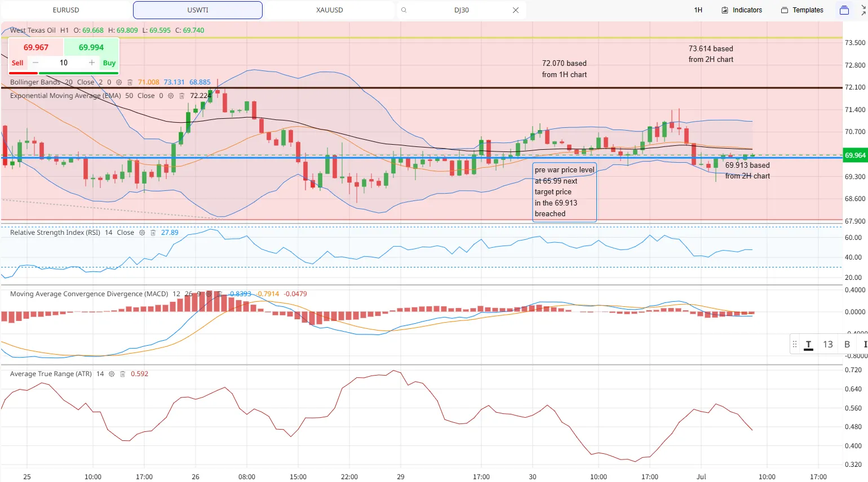
Task: Delete the Bollinger Bands indicator
Action: tap(130, 82)
